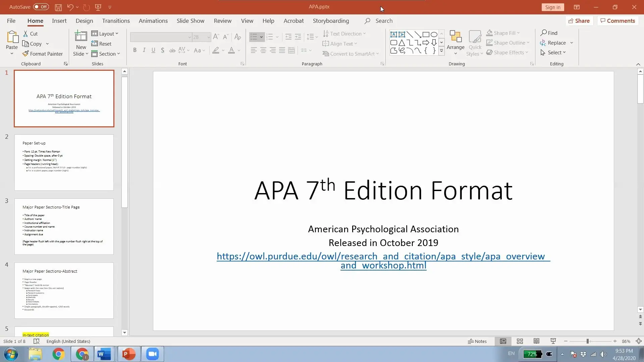The width and height of the screenshot is (644, 362).
Task: Click the text highlight color swatch
Action: pyautogui.click(x=216, y=50)
